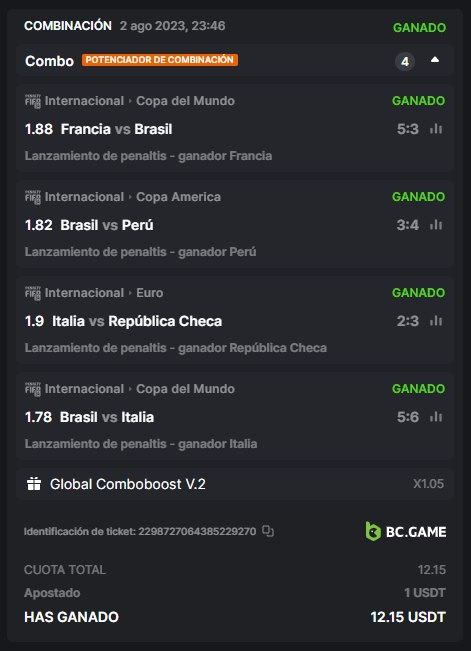Screen dimensions: 471x651
Task: Open statistics icon for Brasil vs Italia
Action: (x=436, y=417)
